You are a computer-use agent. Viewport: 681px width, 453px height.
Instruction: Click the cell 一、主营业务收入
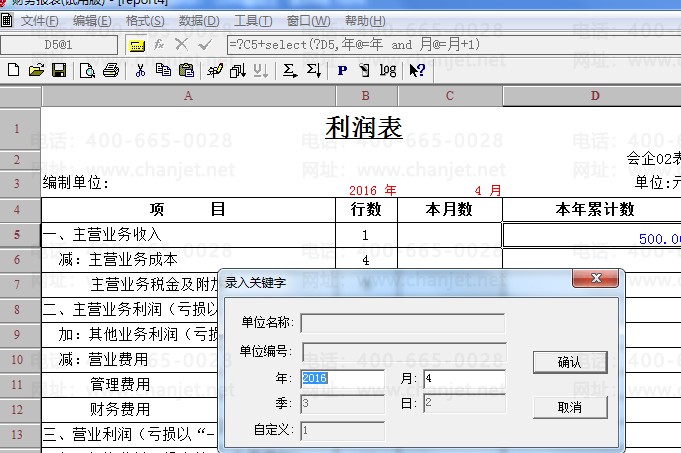pyautogui.click(x=188, y=235)
